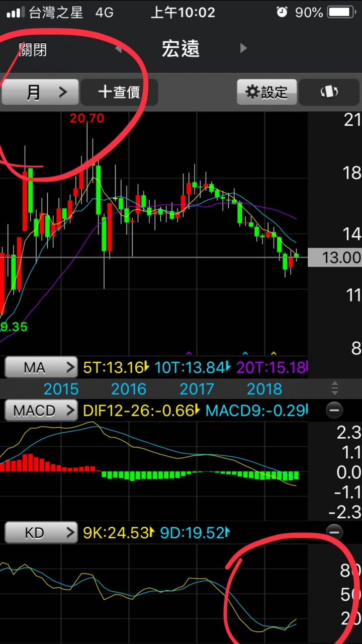Tap the 20T:15.18 moving average value

[x=272, y=368]
